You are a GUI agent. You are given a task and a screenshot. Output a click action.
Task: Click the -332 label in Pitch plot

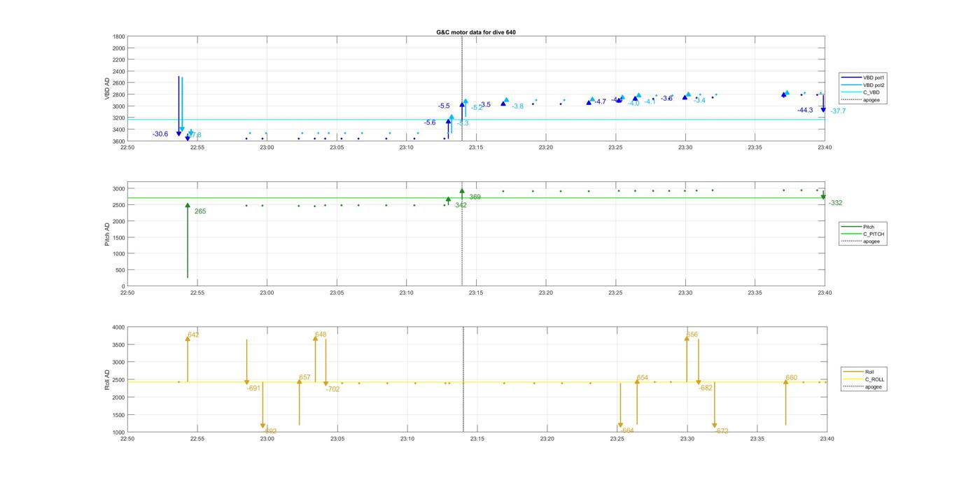[x=835, y=203]
